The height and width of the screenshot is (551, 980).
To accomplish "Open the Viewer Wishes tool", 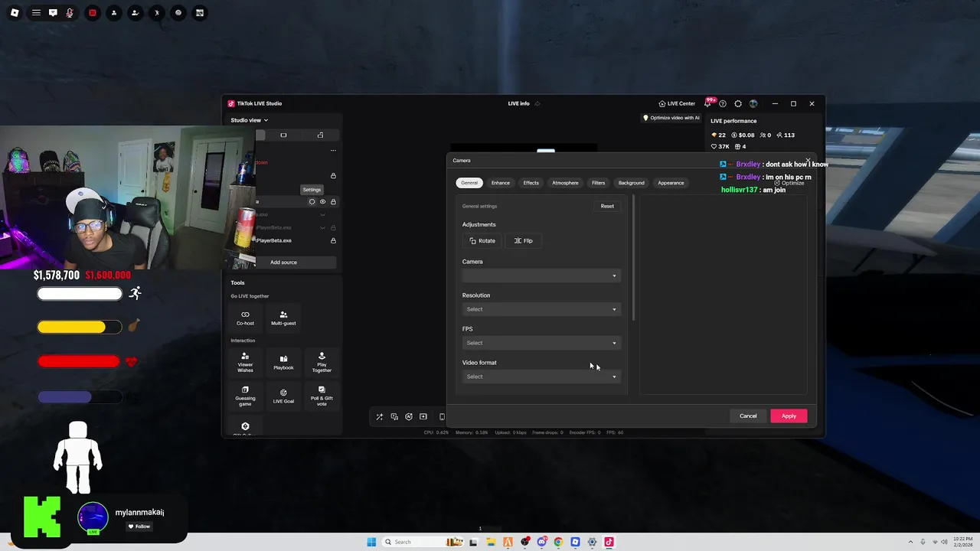I will [245, 363].
